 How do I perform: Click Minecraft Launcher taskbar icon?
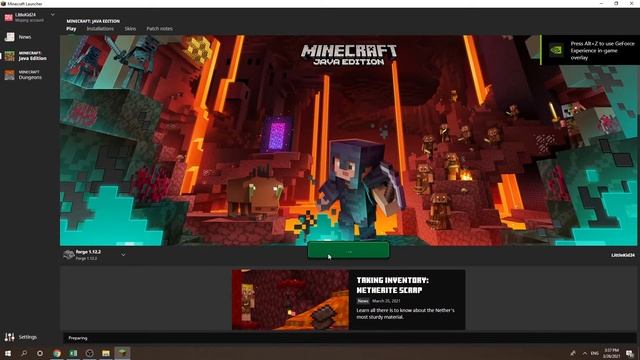pos(122,353)
